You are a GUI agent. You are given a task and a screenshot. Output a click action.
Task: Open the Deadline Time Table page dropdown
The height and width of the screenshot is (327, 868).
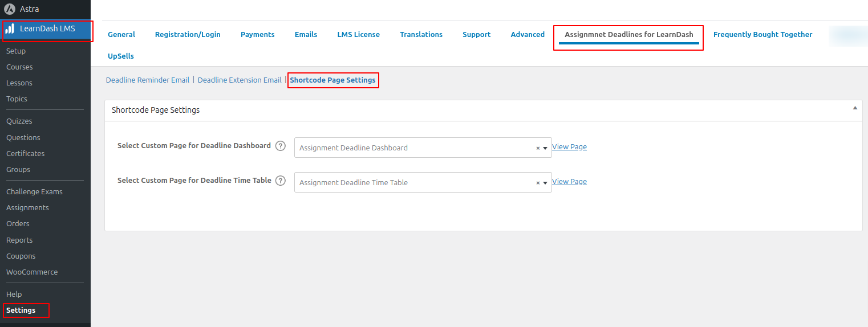coord(545,183)
